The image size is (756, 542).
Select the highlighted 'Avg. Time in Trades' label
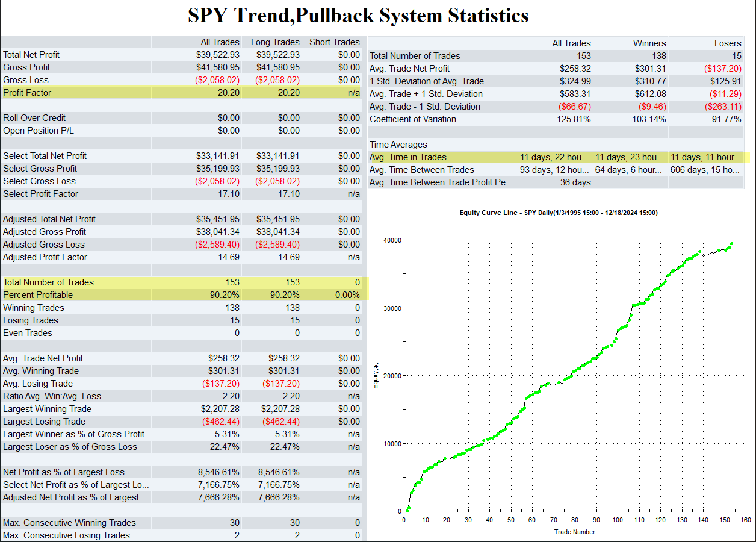click(408, 157)
